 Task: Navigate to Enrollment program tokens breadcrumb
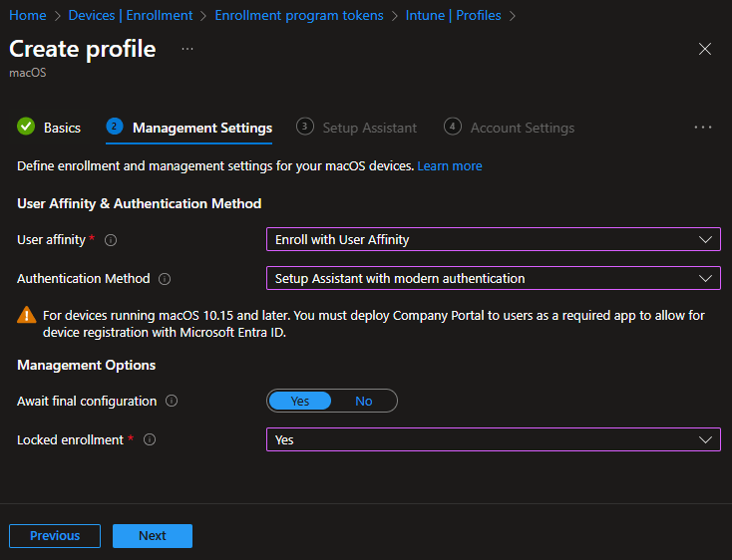[297, 15]
